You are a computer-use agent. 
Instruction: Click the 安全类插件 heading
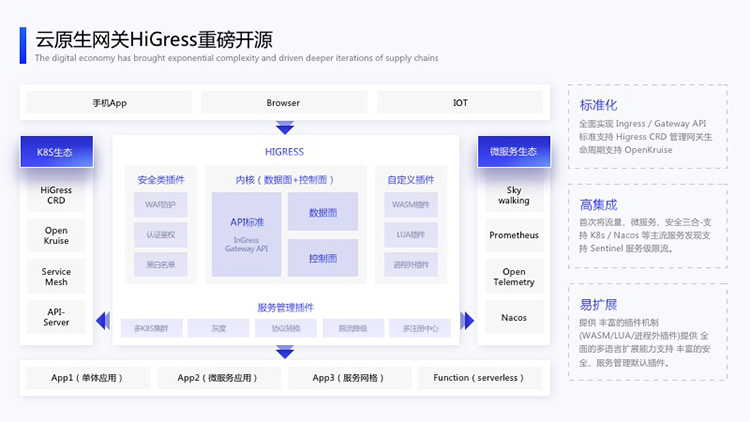(x=161, y=180)
